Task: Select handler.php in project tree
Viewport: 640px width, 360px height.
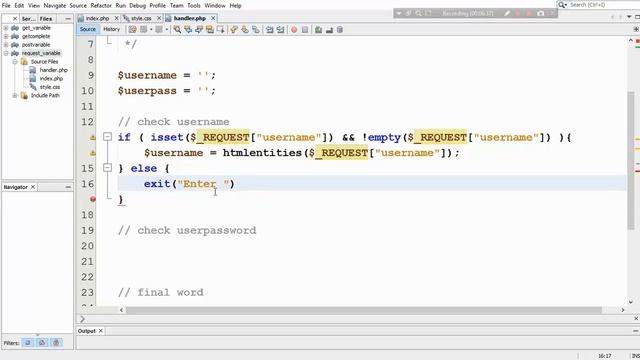Action: (53, 70)
